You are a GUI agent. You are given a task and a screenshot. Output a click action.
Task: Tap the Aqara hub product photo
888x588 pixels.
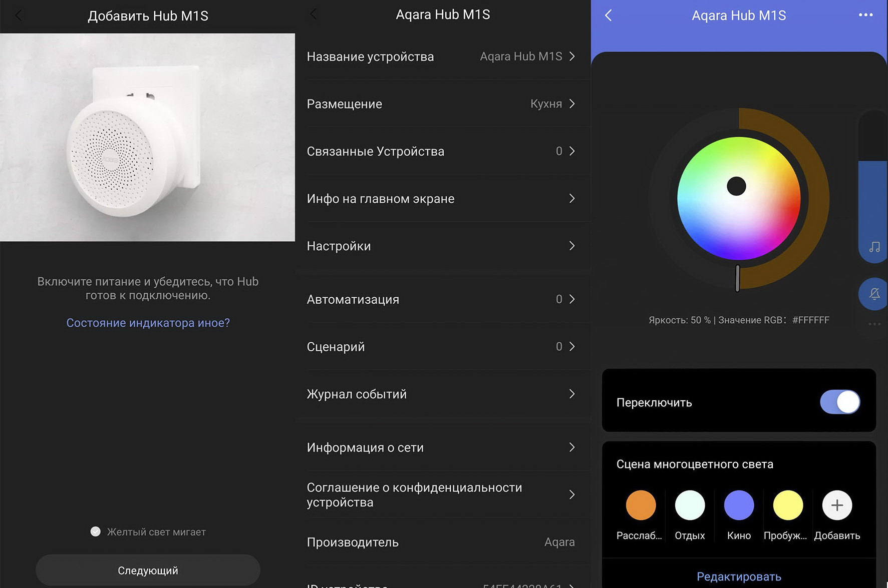(x=147, y=137)
